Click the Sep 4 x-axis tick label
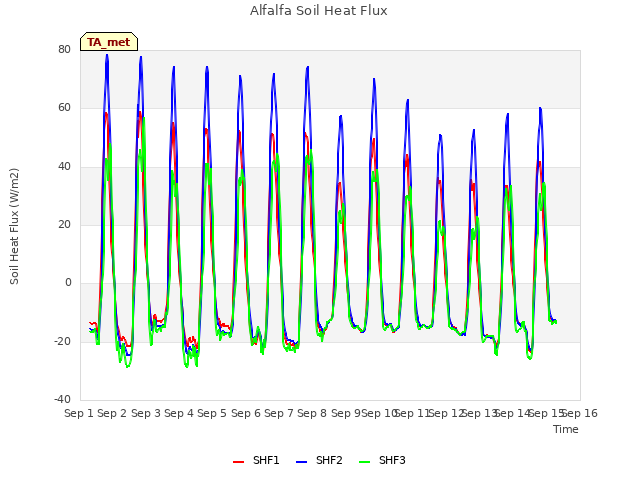 (x=179, y=413)
